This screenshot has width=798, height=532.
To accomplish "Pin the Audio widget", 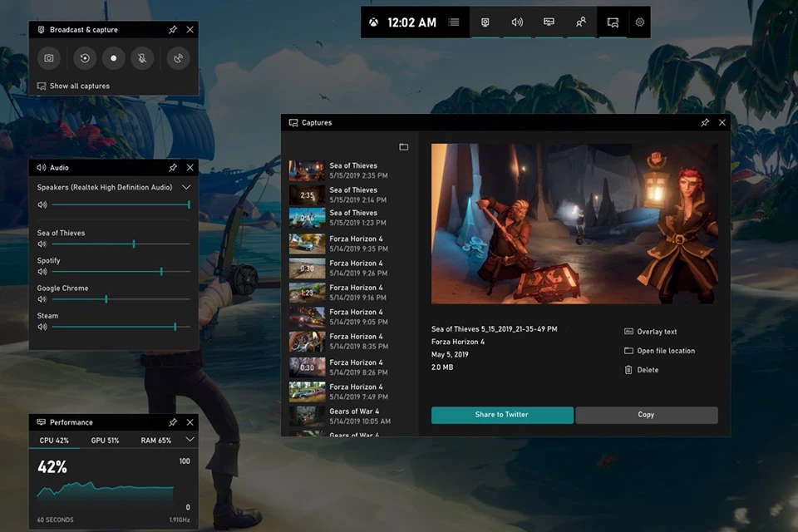I will (173, 167).
